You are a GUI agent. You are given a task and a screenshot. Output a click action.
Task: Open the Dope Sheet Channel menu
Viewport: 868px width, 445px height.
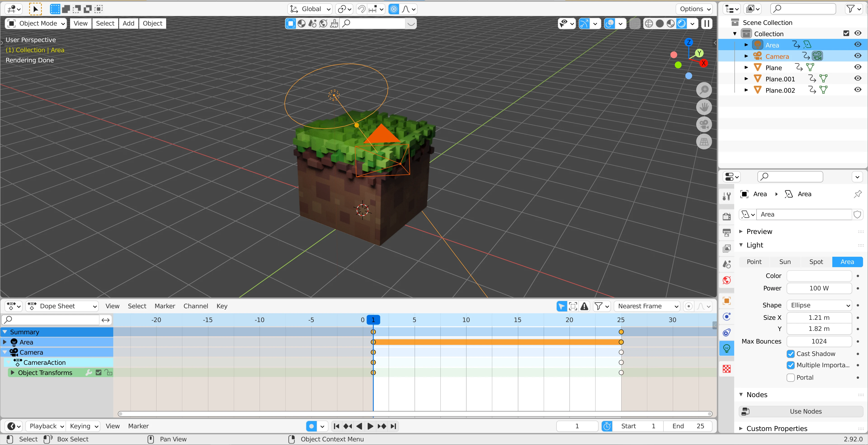196,306
